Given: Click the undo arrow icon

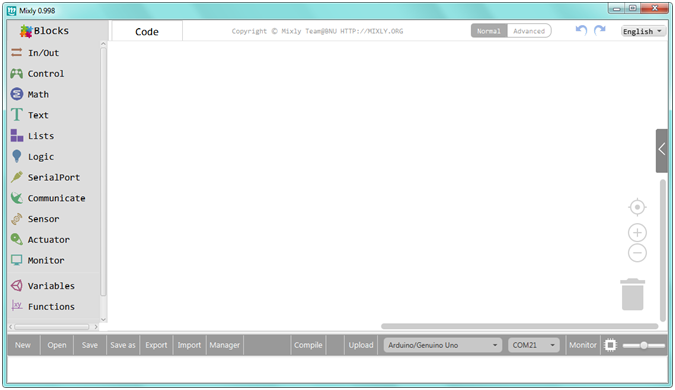Looking at the screenshot, I should 581,30.
